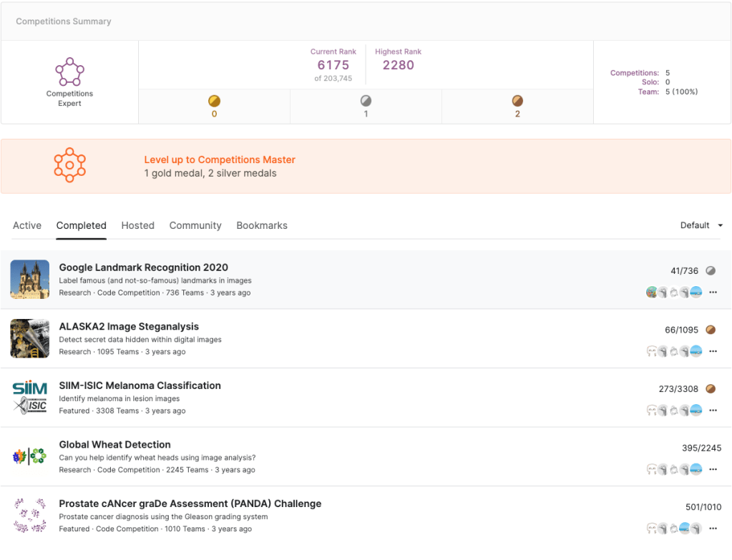Open the Default sort dropdown
This screenshot has height=560, width=732.
701,225
